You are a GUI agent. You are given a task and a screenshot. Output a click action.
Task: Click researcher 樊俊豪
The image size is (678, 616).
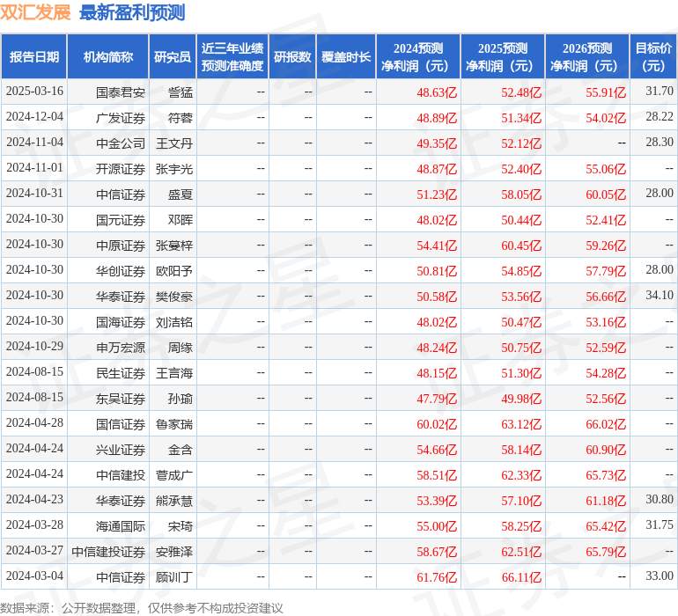(x=174, y=297)
